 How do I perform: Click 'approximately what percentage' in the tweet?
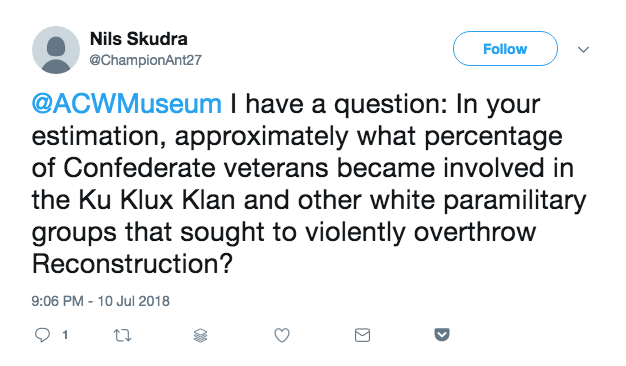[x=368, y=137]
